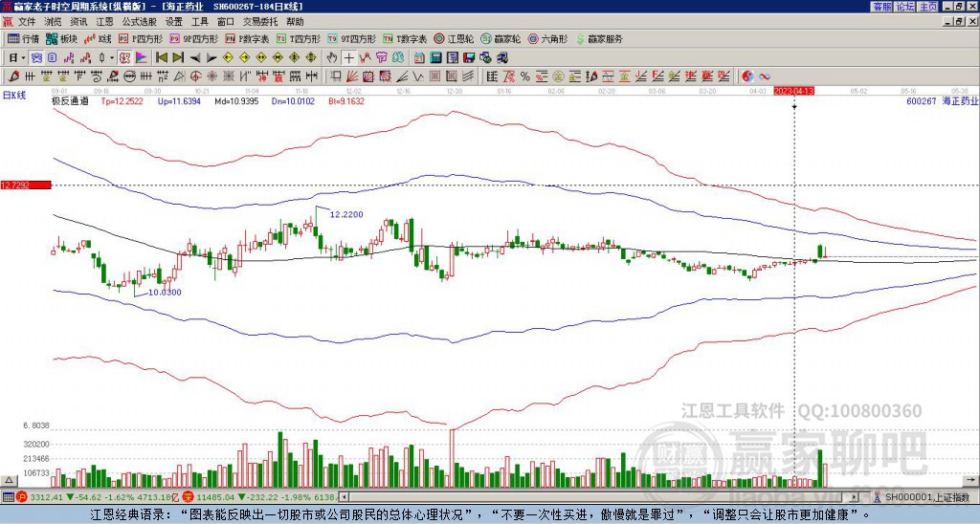Click the 主页 homepage button
This screenshot has width=980, height=524.
coord(928,7)
